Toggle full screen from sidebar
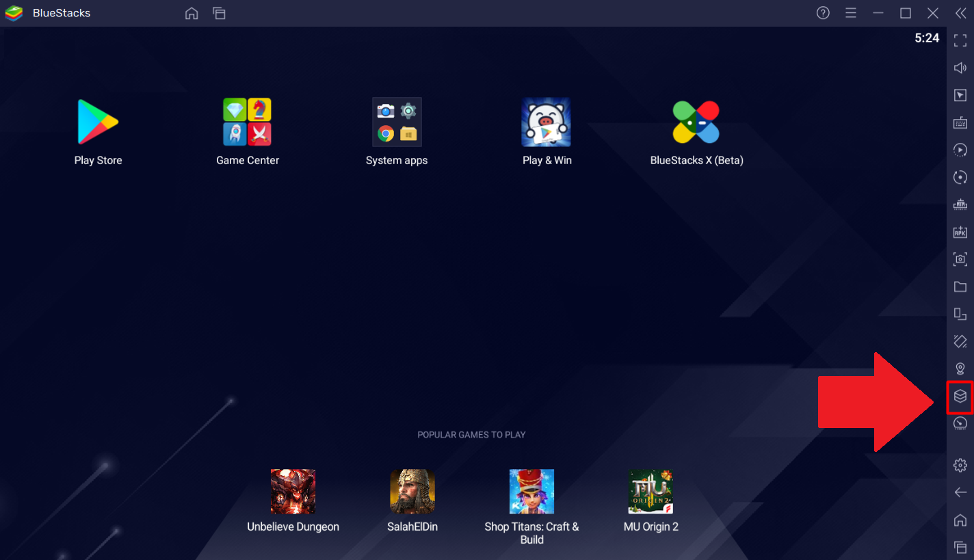This screenshot has width=974, height=560. [960, 40]
